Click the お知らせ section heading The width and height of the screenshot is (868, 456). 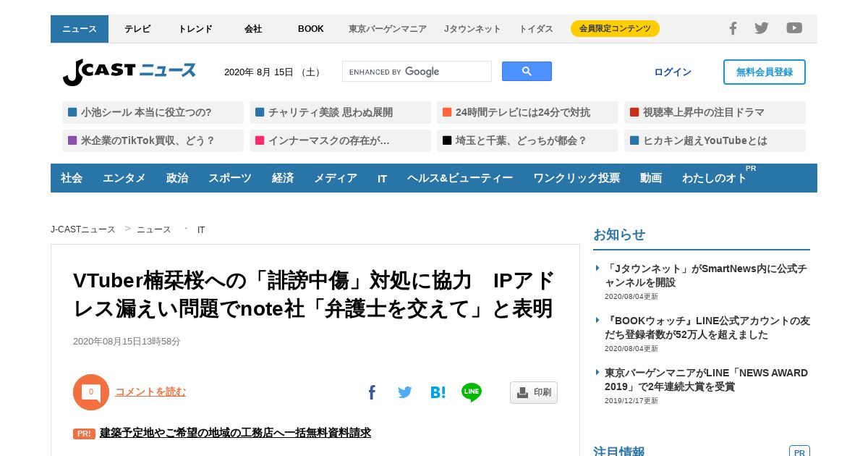coord(619,235)
